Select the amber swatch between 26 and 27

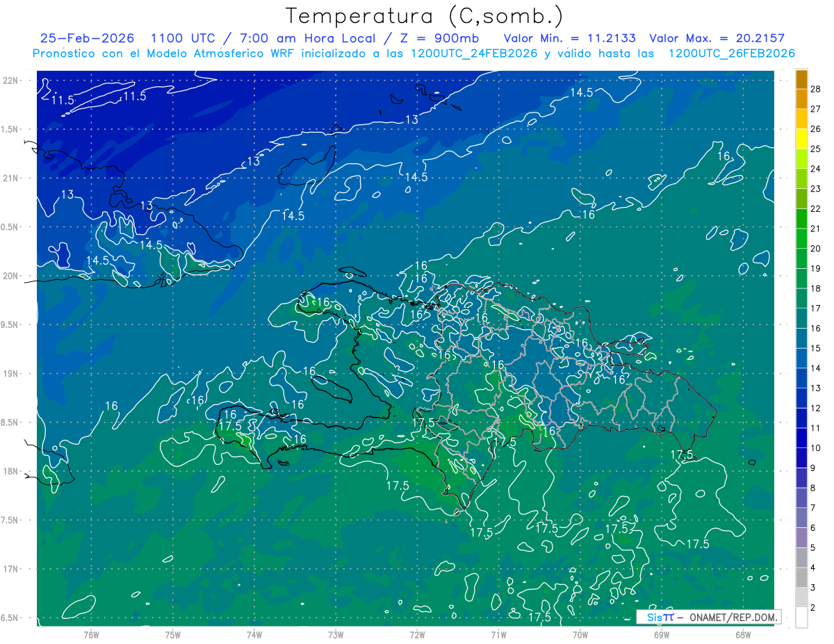[801, 119]
